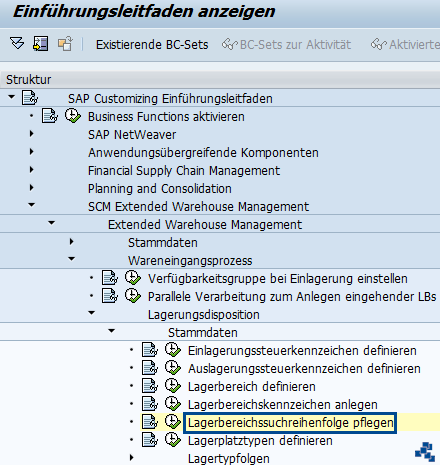
Task: Select Lagerungsdisposition text
Action: pyautogui.click(x=204, y=315)
